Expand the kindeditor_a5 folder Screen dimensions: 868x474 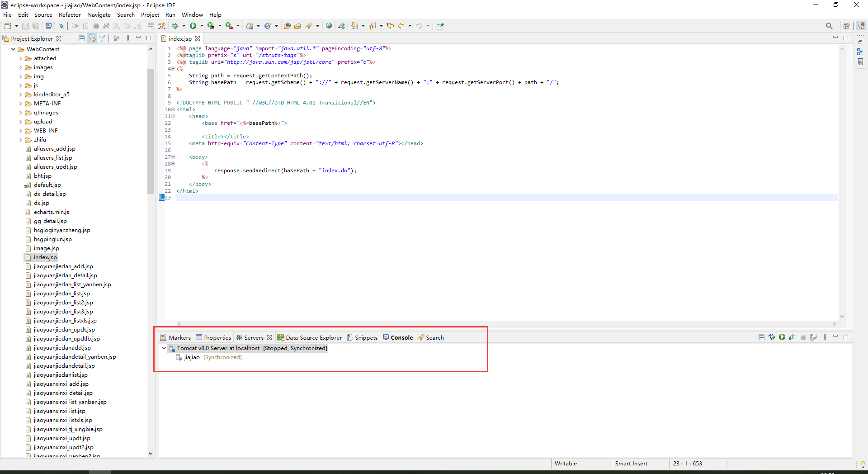(x=21, y=95)
